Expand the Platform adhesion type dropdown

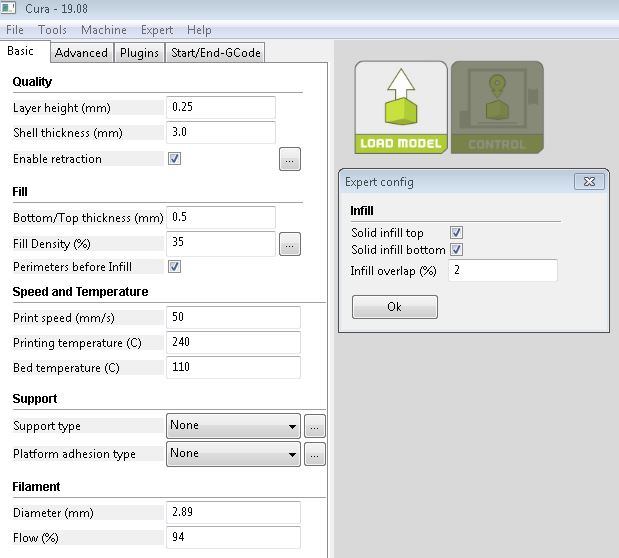tap(233, 454)
